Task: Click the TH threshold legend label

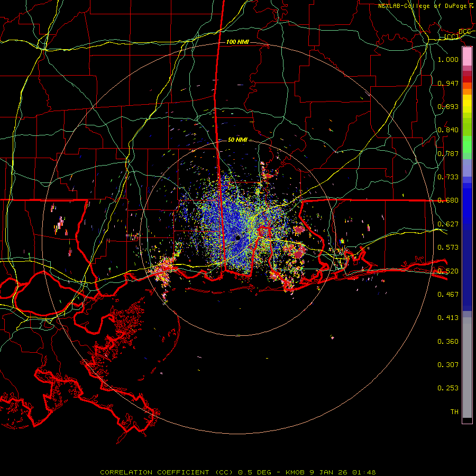Action: coord(454,412)
